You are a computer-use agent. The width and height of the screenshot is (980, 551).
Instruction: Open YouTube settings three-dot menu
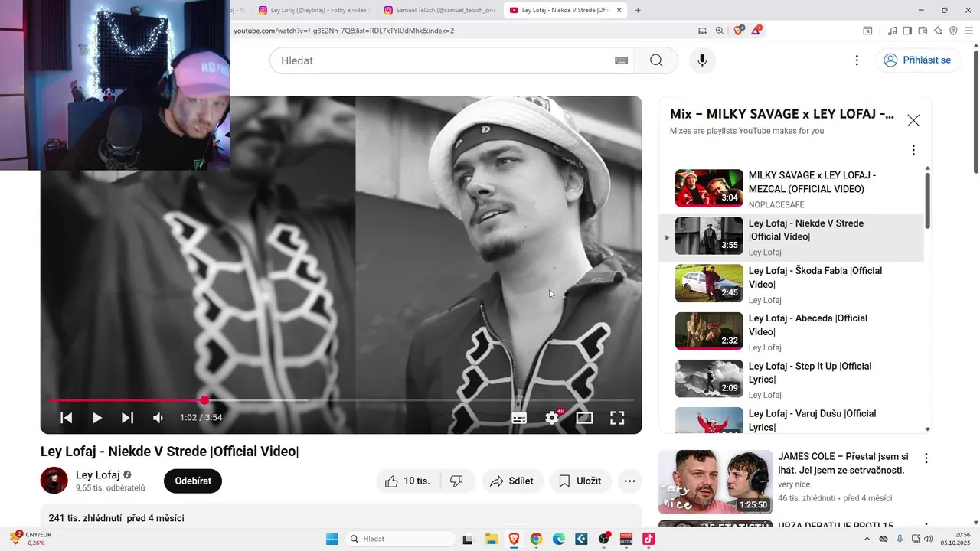coord(857,60)
